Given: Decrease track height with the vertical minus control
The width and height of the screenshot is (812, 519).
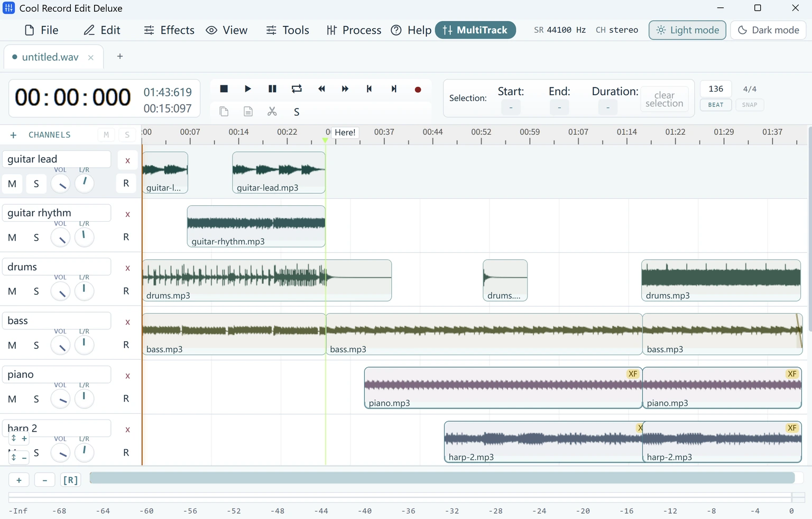Looking at the screenshot, I should click(x=19, y=457).
